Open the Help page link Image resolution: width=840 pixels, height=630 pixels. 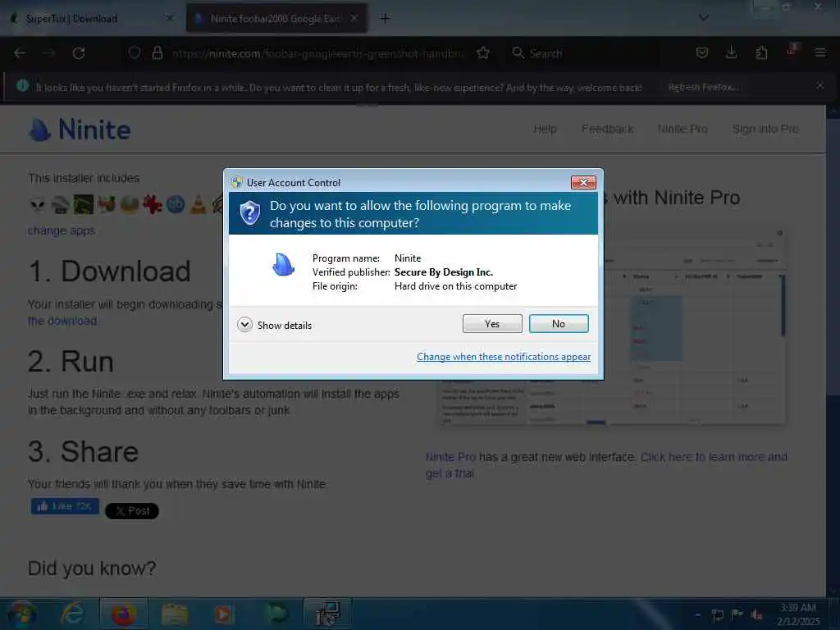[545, 129]
